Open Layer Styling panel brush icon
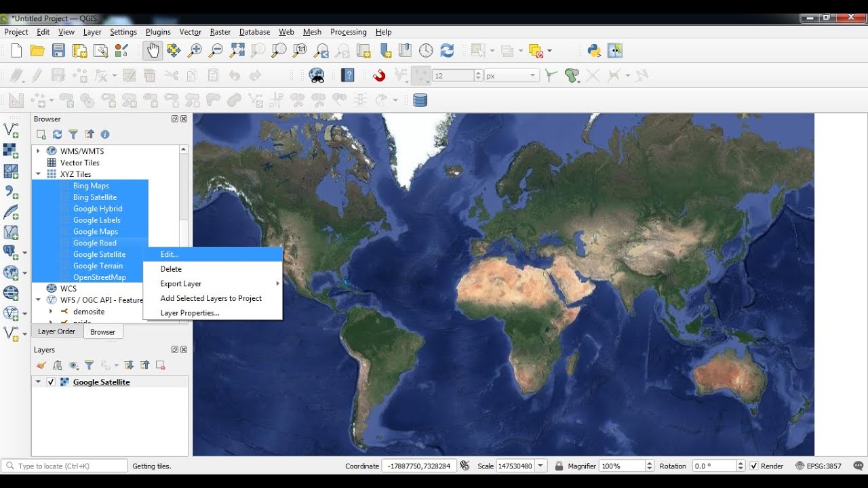This screenshot has width=868, height=488. tap(41, 365)
